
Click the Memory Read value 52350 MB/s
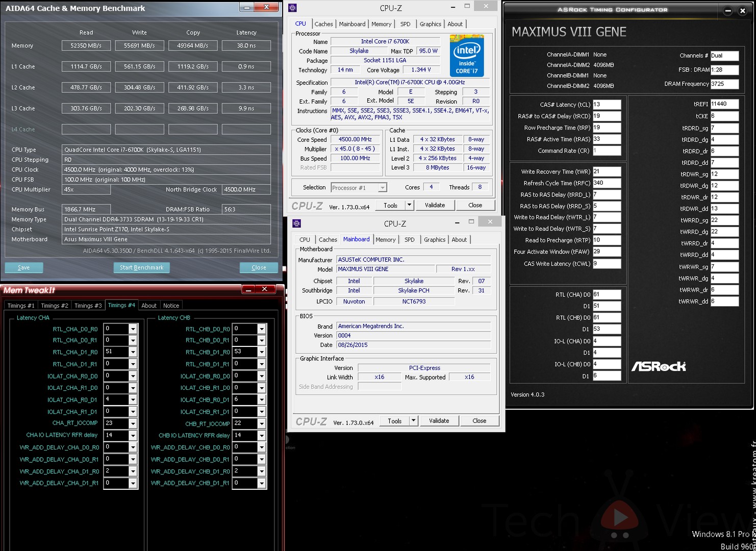tap(86, 45)
